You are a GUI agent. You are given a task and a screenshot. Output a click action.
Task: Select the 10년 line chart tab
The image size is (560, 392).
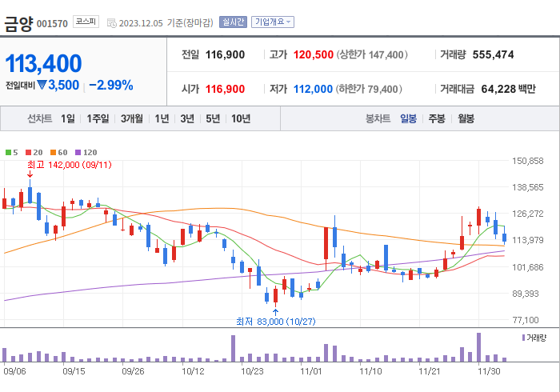pos(241,118)
